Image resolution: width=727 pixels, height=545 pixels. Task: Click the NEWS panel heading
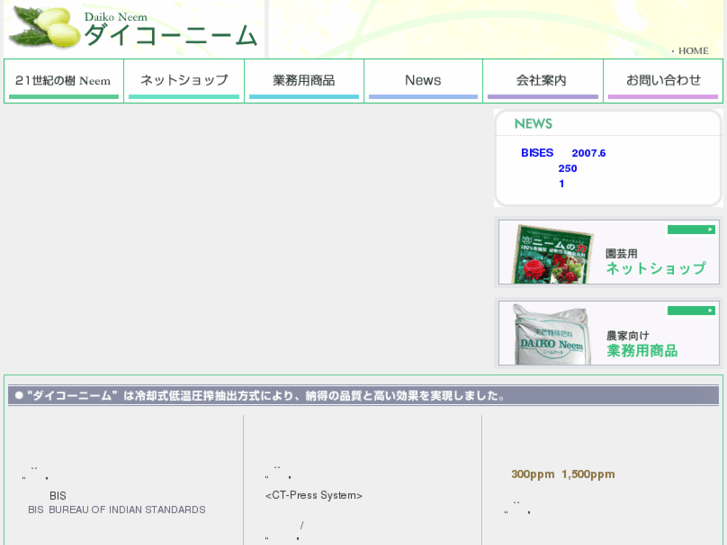[x=533, y=124]
